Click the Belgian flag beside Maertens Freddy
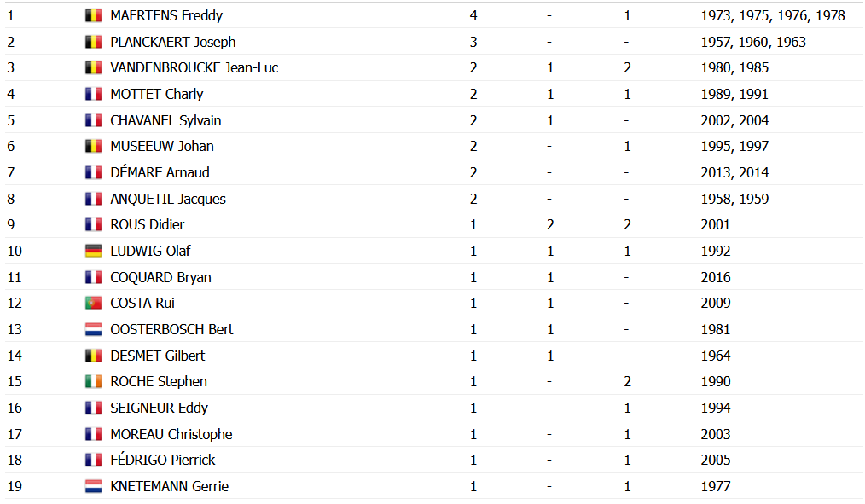The image size is (865, 504). pyautogui.click(x=94, y=15)
